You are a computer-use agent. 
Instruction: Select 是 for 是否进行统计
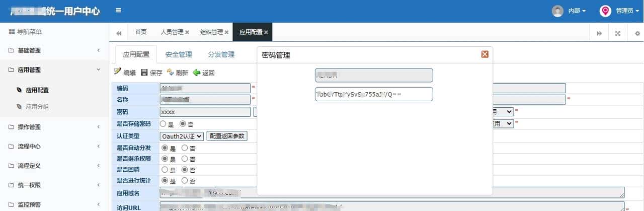pyautogui.click(x=165, y=180)
